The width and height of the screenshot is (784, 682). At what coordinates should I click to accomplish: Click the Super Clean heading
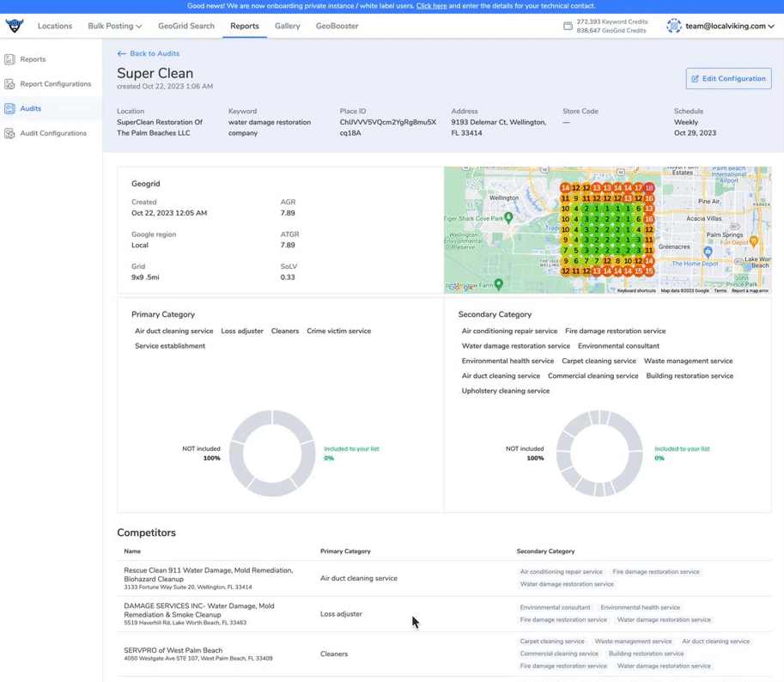pyautogui.click(x=155, y=73)
